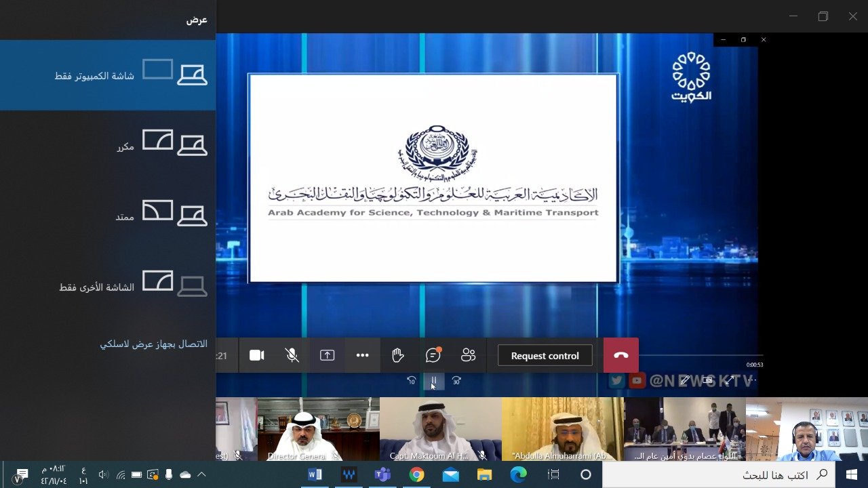Open 'الاتصال بجهاز عرض لاسلكي' wireless display link
This screenshot has height=488, width=868.
154,344
